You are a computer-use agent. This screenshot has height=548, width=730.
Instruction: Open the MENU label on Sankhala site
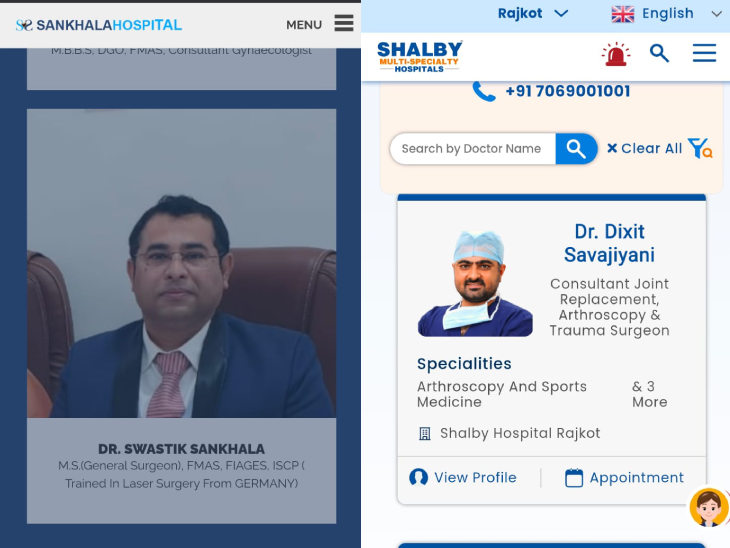(304, 25)
